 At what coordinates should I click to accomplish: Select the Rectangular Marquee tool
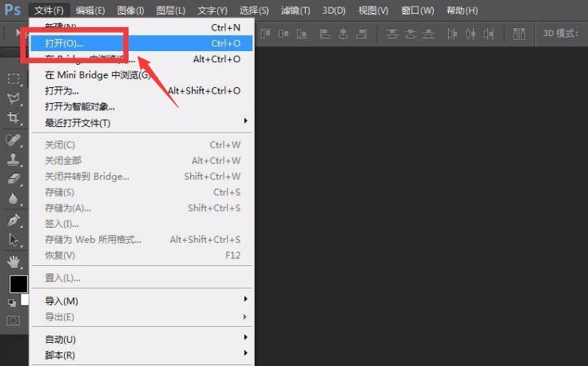[14, 79]
